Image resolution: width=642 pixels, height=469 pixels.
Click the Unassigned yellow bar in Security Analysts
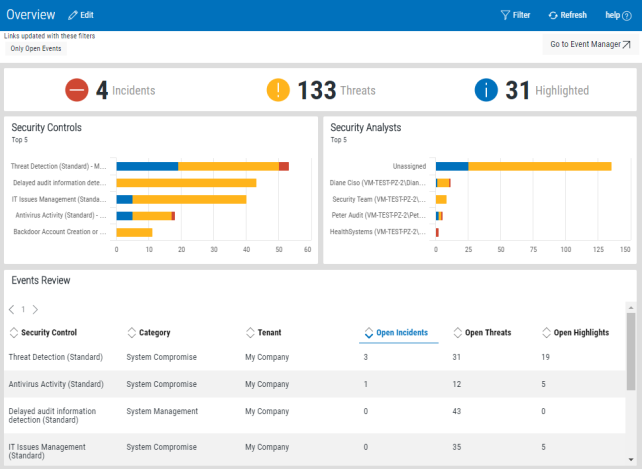pos(540,165)
